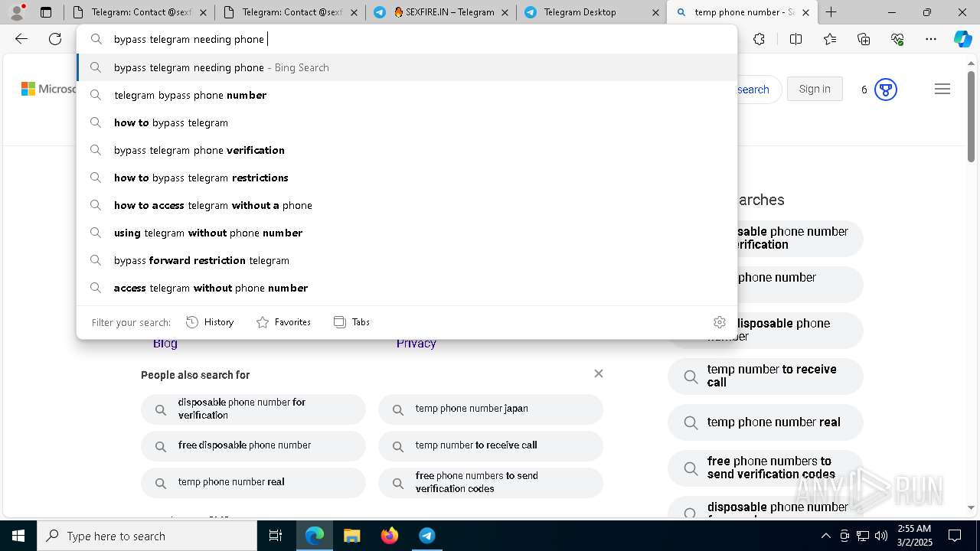The width and height of the screenshot is (980, 551).
Task: Open the taskbar clock and date
Action: coord(913,536)
